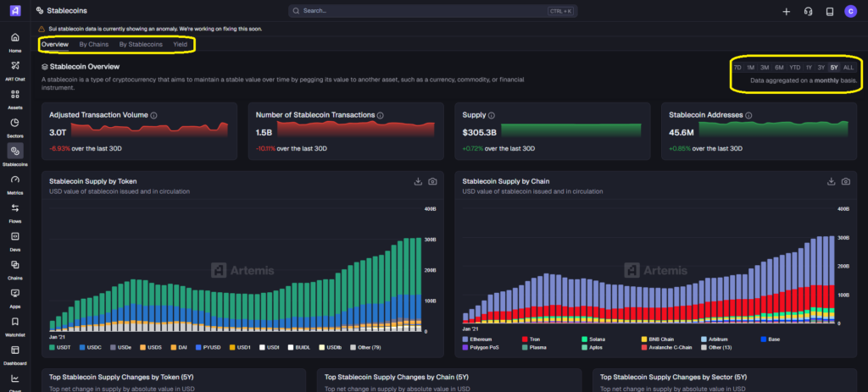Image resolution: width=868 pixels, height=392 pixels.
Task: Set the time range to ALL
Action: pos(848,67)
